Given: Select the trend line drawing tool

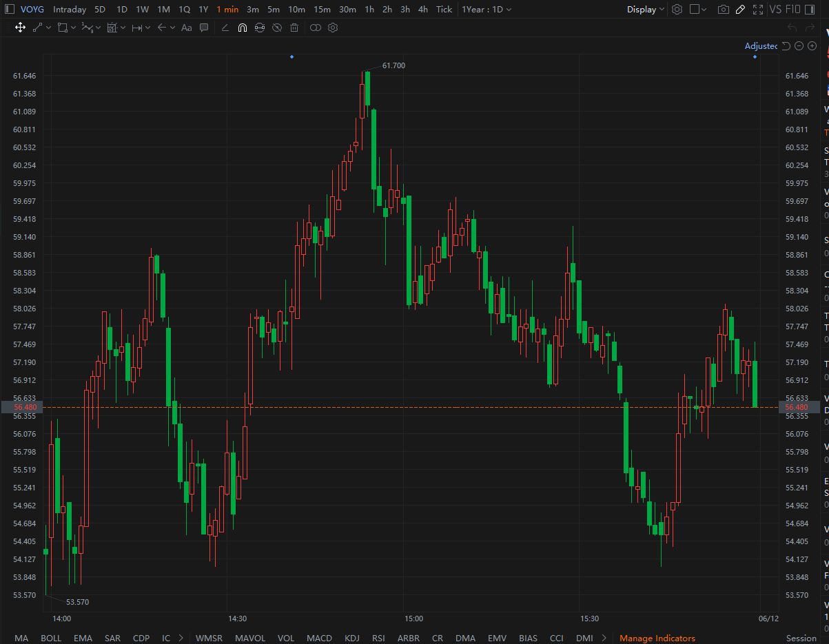Looking at the screenshot, I should [37, 28].
